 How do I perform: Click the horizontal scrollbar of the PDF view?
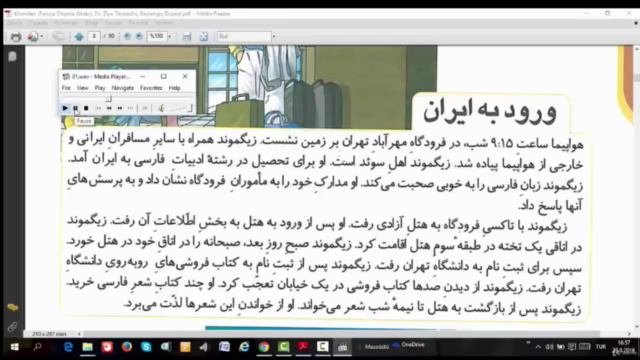[341, 334]
